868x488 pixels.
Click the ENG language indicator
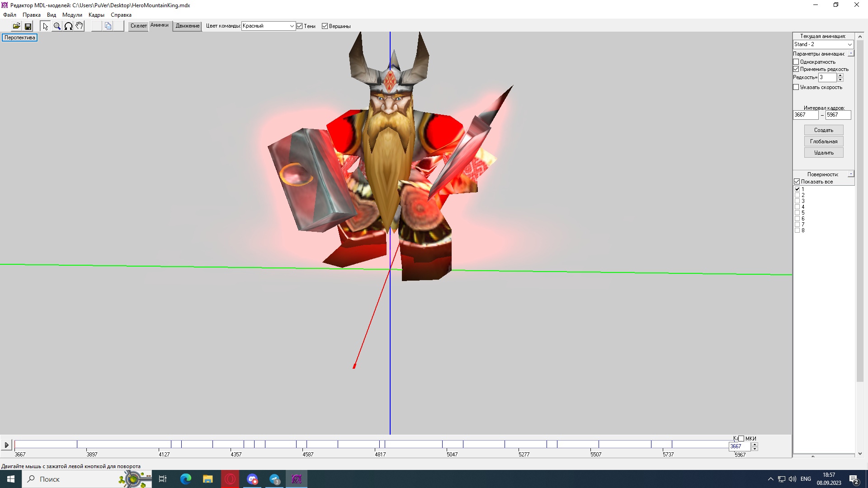pyautogui.click(x=806, y=479)
